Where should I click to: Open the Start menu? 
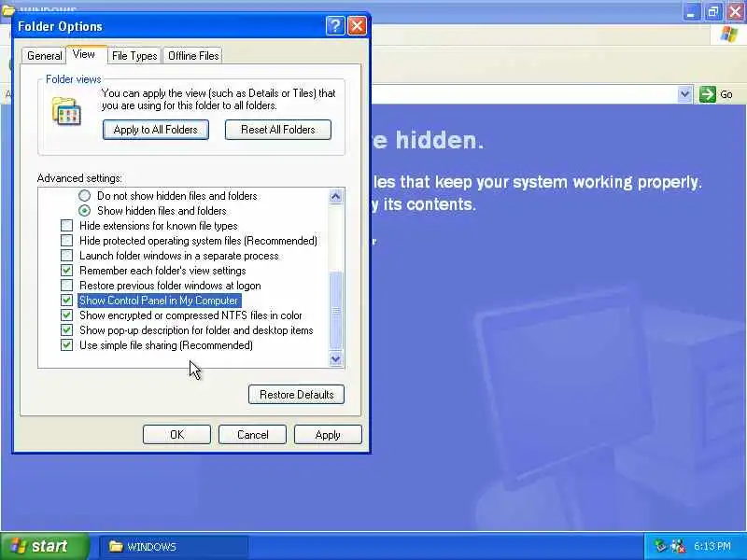tap(45, 546)
